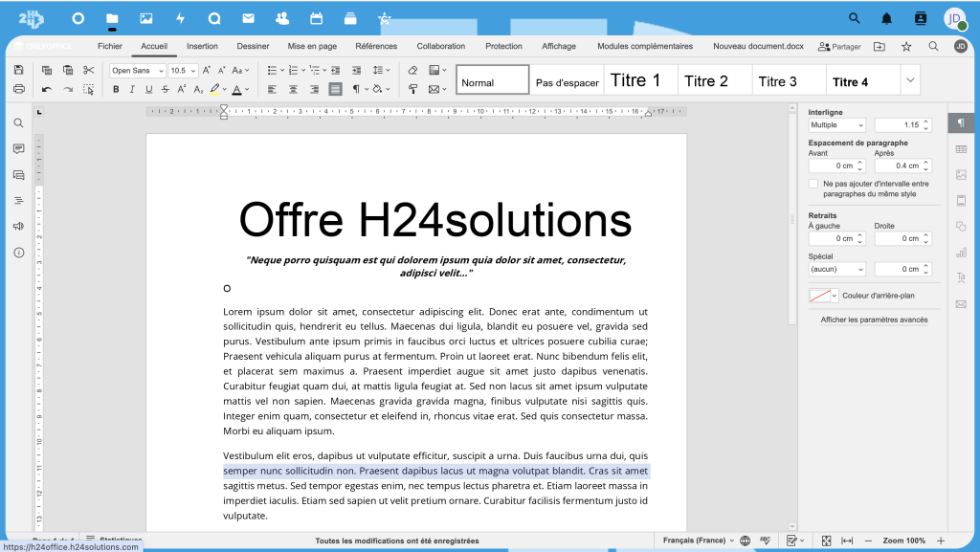The height and width of the screenshot is (552, 980).
Task: Enable 'Ne pas ajouter d'intervalle' checkbox
Action: (x=813, y=184)
